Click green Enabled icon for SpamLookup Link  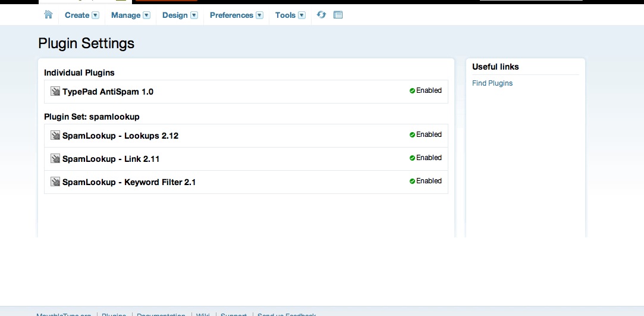point(412,158)
